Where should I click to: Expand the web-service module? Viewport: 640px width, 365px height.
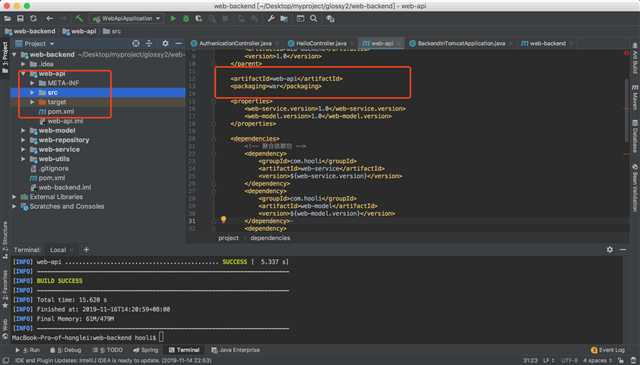(x=23, y=149)
